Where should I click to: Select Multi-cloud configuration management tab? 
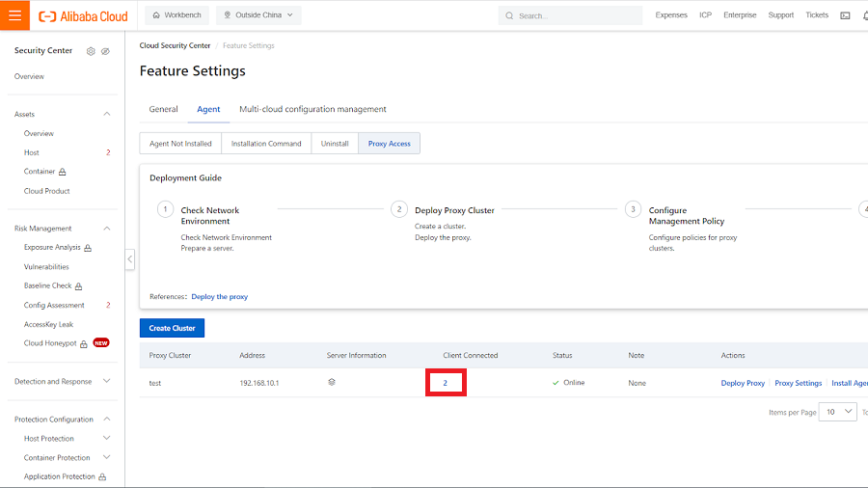pyautogui.click(x=312, y=109)
